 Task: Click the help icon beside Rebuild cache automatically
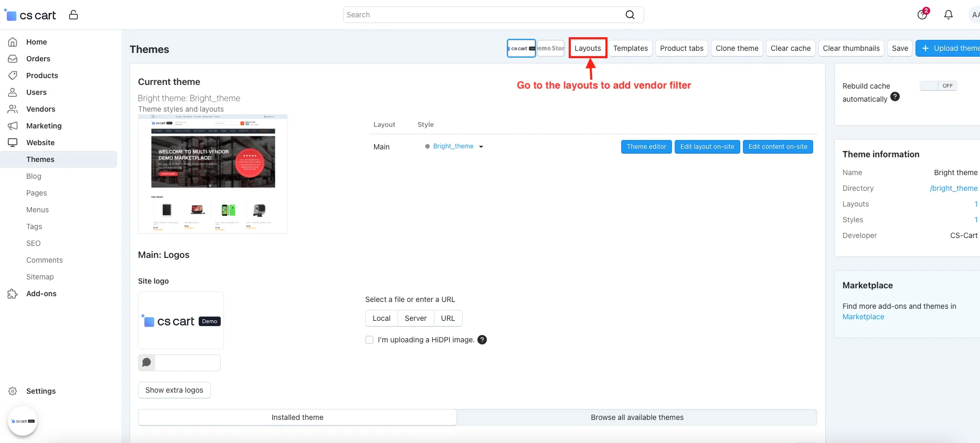(x=895, y=96)
